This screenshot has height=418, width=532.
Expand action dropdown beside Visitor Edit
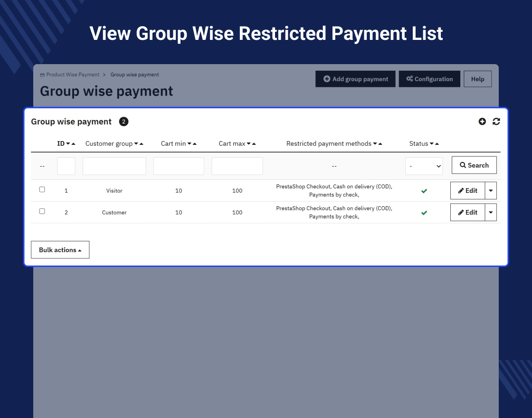[x=491, y=190]
